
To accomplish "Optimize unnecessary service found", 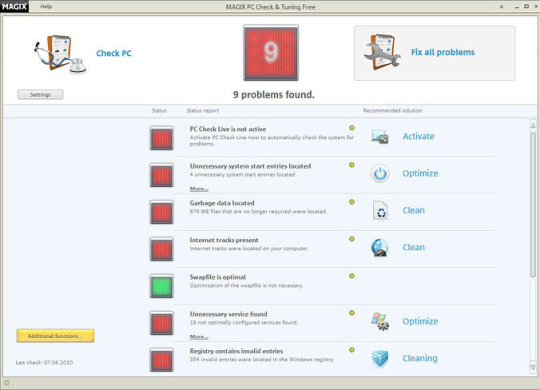I will point(420,321).
